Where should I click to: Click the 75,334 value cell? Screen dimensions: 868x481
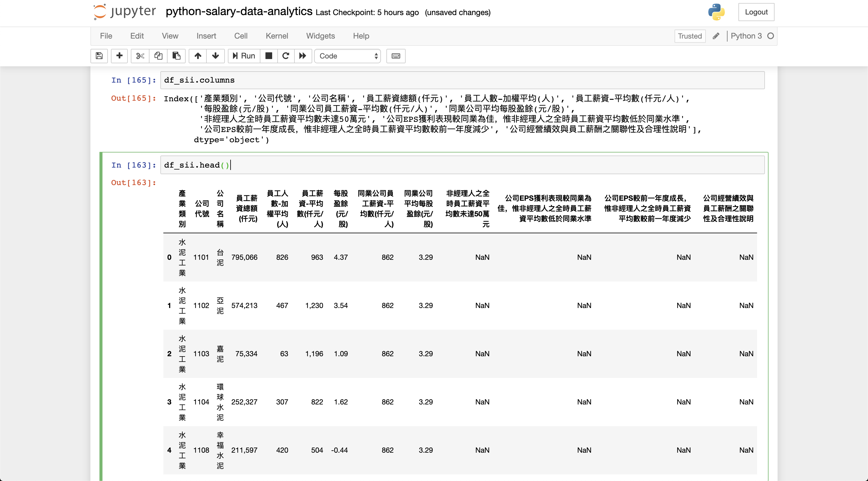246,354
